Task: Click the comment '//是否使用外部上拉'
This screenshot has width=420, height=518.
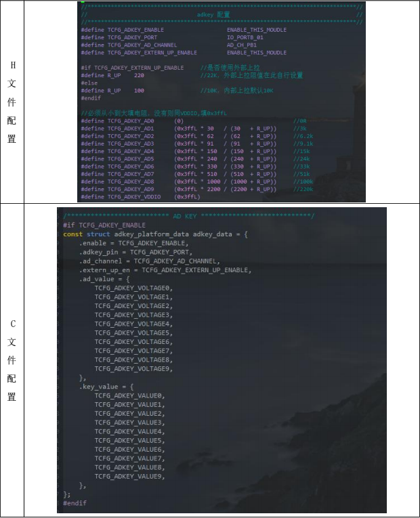Action: coord(230,68)
